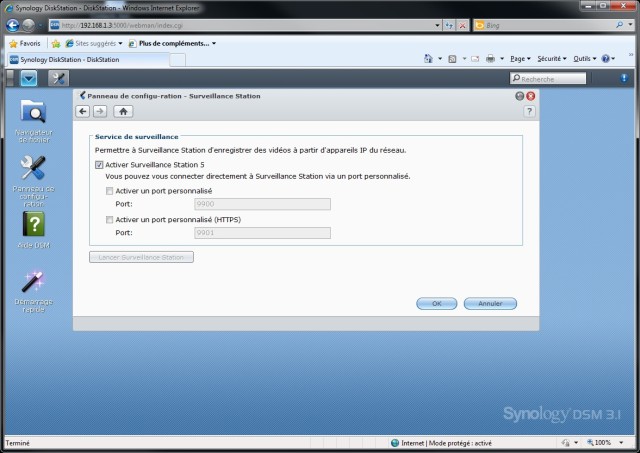Minimize the Surveillance Station panel window
This screenshot has height=453, width=640.
(520, 96)
